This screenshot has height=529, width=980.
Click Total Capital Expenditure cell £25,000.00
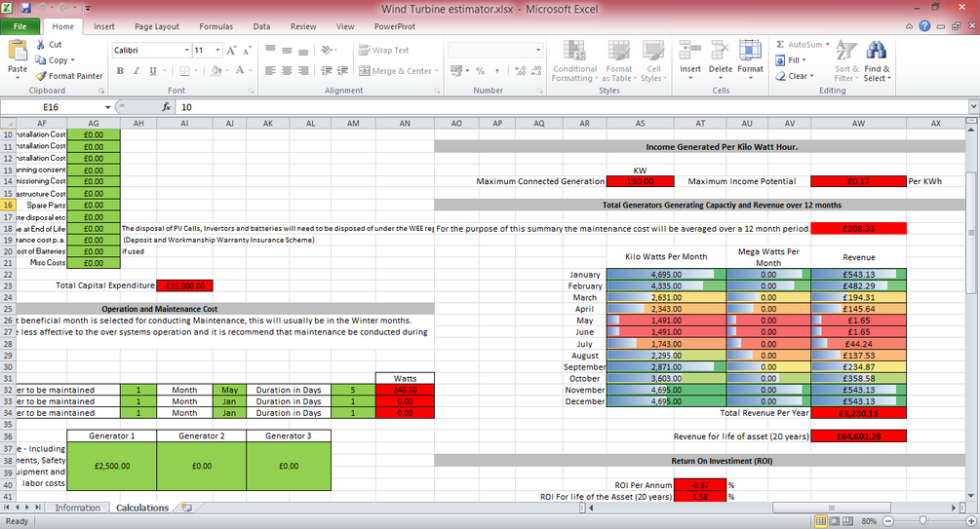(185, 285)
